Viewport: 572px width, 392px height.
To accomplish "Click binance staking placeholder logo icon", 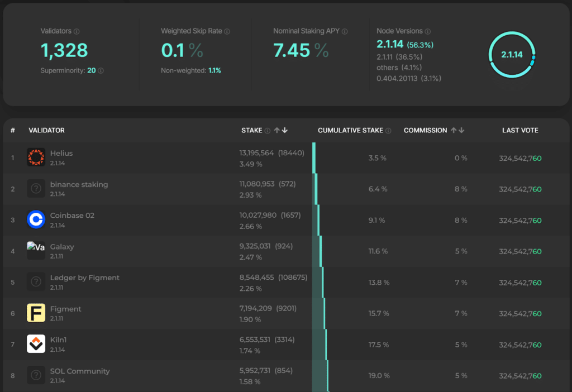I will coord(36,189).
